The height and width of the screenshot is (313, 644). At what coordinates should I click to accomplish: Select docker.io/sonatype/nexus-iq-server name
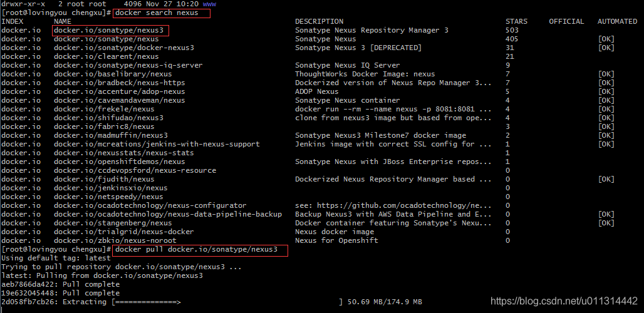click(128, 65)
